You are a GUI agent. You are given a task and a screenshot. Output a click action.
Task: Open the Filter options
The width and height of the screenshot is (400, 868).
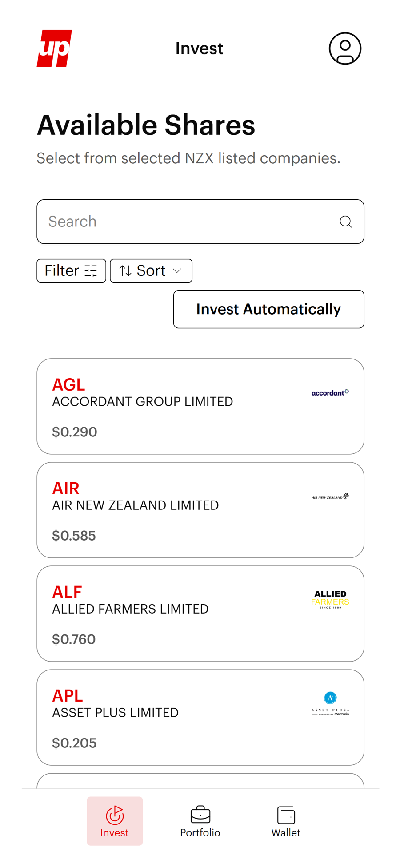pyautogui.click(x=71, y=270)
